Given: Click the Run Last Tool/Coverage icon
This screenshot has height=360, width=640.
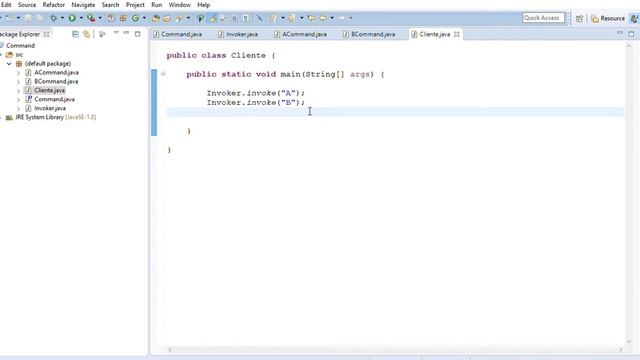Looking at the screenshot, I should (x=91, y=18).
